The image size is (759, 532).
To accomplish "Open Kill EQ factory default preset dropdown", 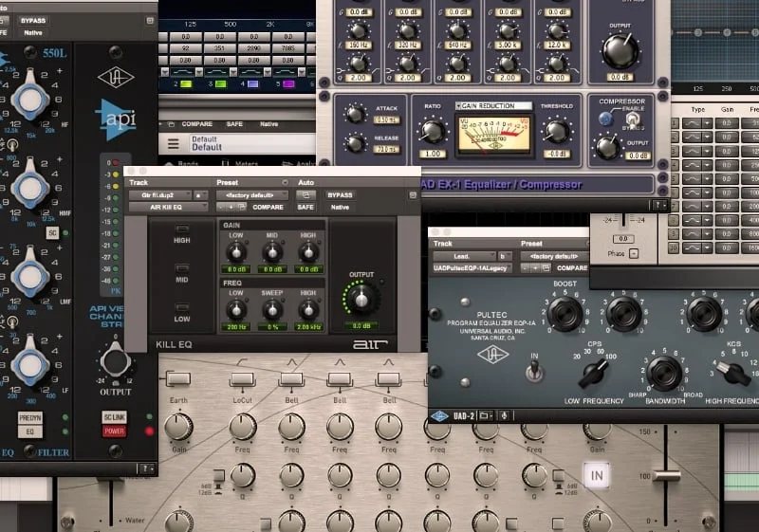I will click(252, 195).
